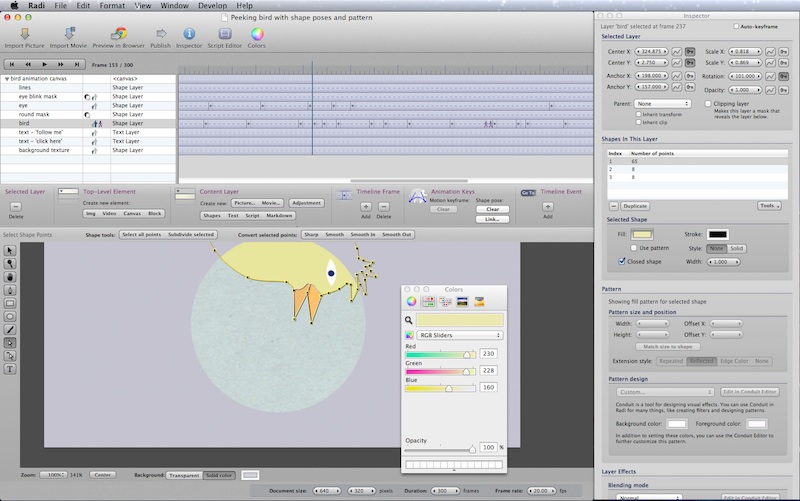Click the magnifier color picker icon
This screenshot has width=800, height=501.
[410, 320]
